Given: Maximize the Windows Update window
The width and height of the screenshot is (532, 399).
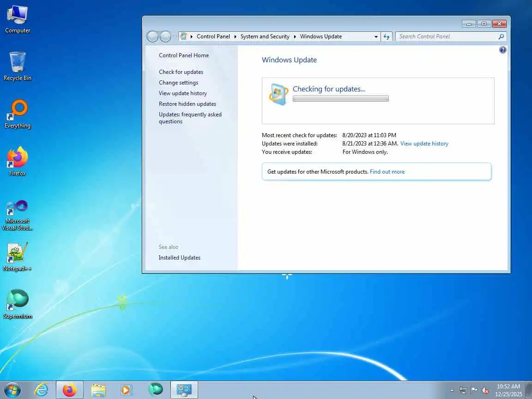Looking at the screenshot, I should pyautogui.click(x=484, y=24).
